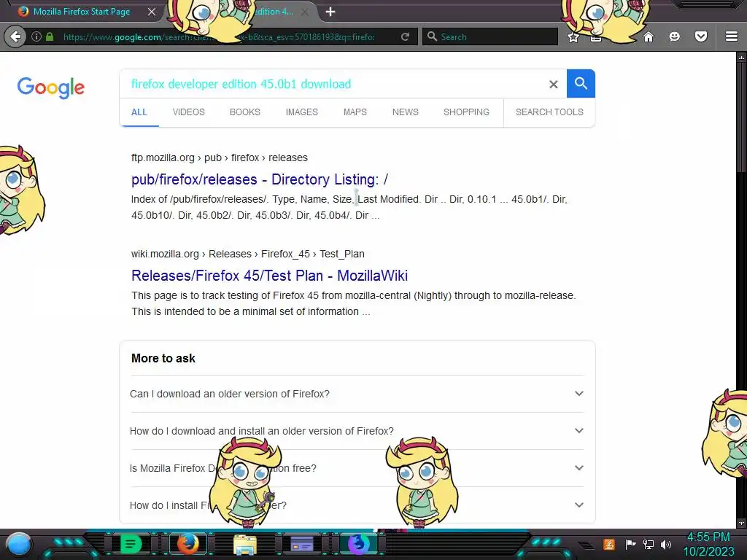Reload the current Google results page
747x560 pixels.
(406, 36)
